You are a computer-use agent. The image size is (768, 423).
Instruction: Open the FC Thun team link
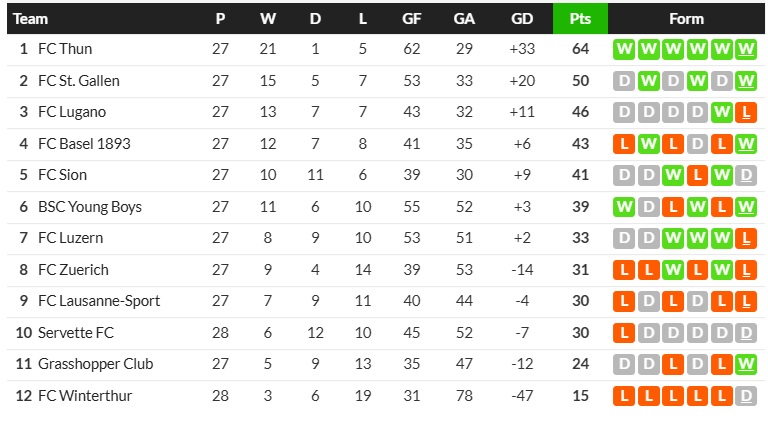[65, 49]
